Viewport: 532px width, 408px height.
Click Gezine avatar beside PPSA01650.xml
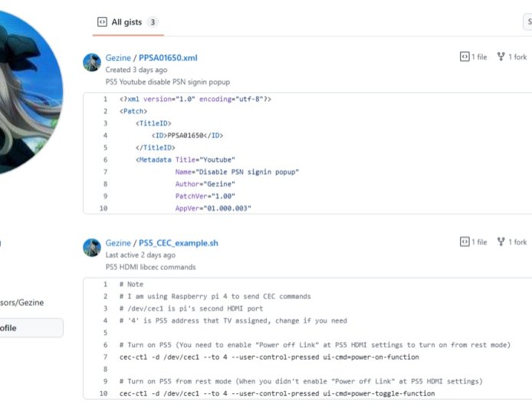tap(92, 63)
